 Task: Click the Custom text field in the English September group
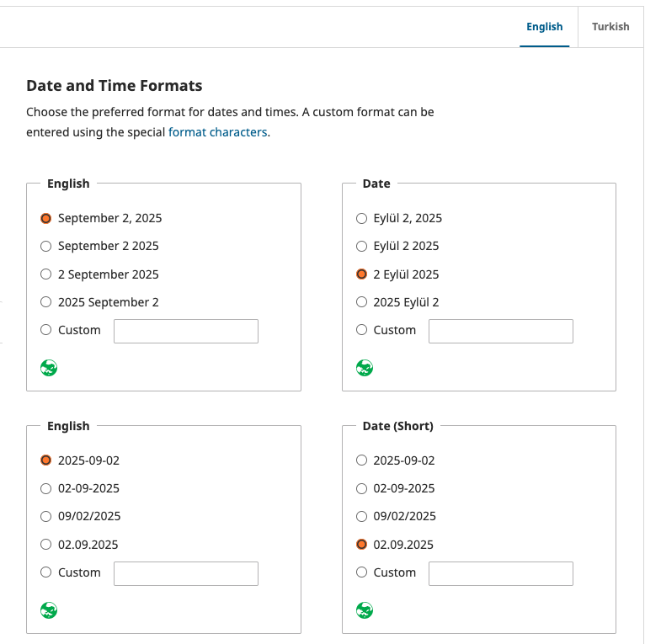185,331
